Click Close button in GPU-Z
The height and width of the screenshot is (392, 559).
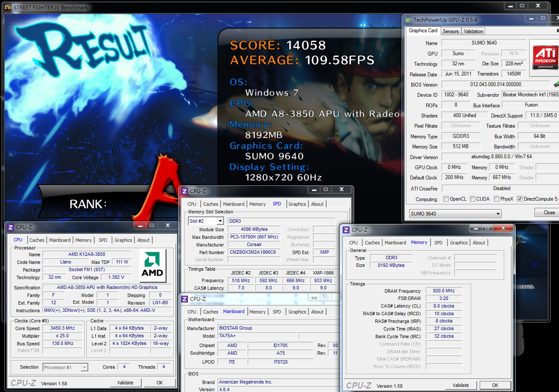[549, 213]
